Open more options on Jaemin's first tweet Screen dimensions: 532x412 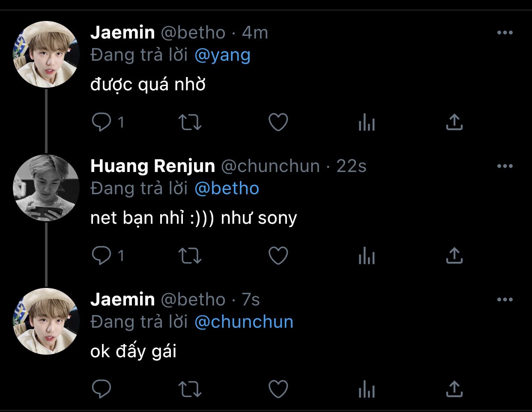505,33
